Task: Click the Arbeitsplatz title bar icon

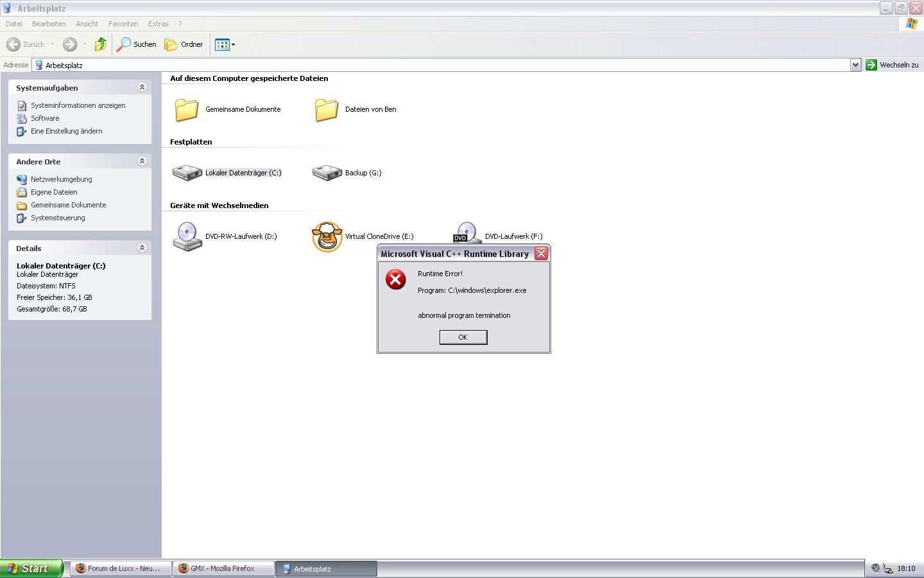Action: pos(6,8)
